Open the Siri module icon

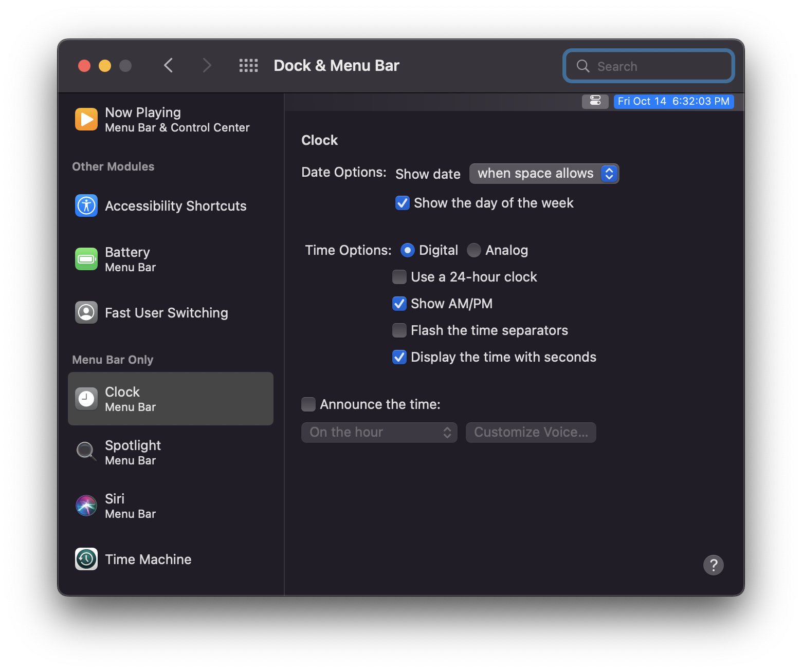click(x=86, y=506)
